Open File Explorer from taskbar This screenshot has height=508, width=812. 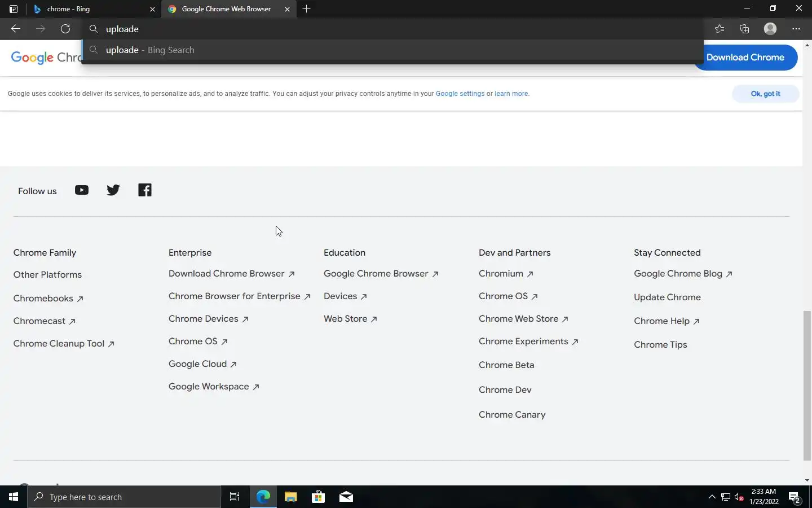[291, 497]
